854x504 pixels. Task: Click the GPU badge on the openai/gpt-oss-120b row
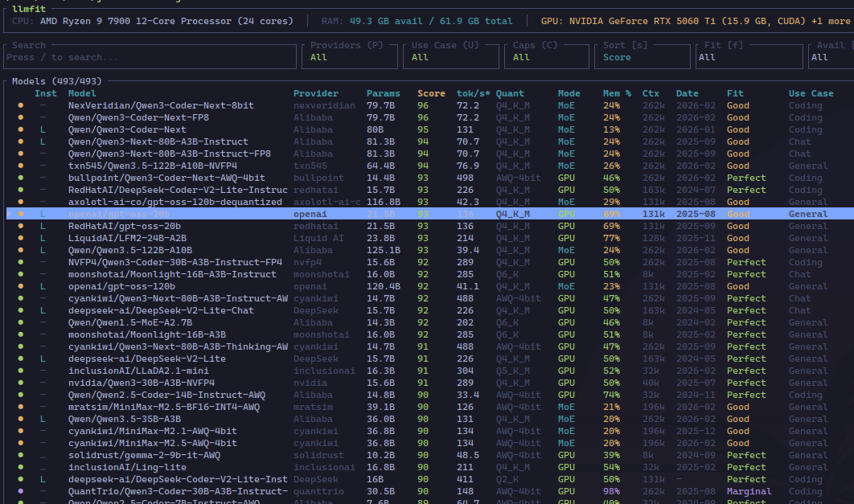(x=569, y=286)
